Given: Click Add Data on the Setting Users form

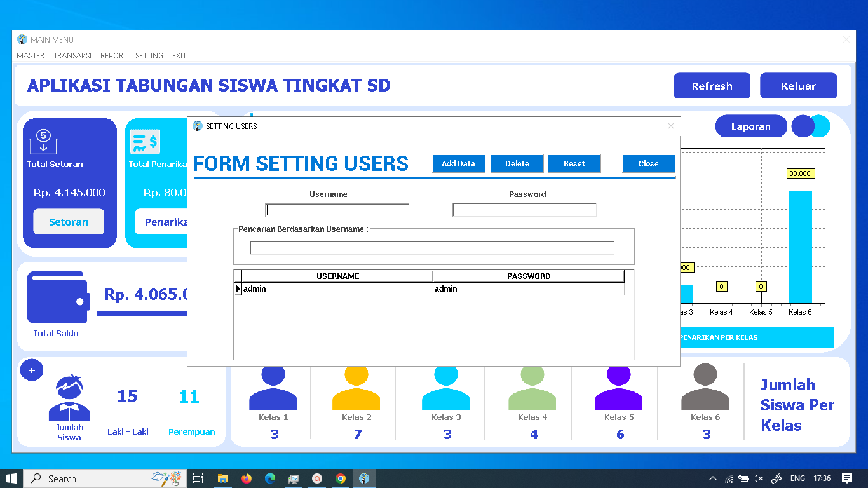Looking at the screenshot, I should pyautogui.click(x=458, y=163).
